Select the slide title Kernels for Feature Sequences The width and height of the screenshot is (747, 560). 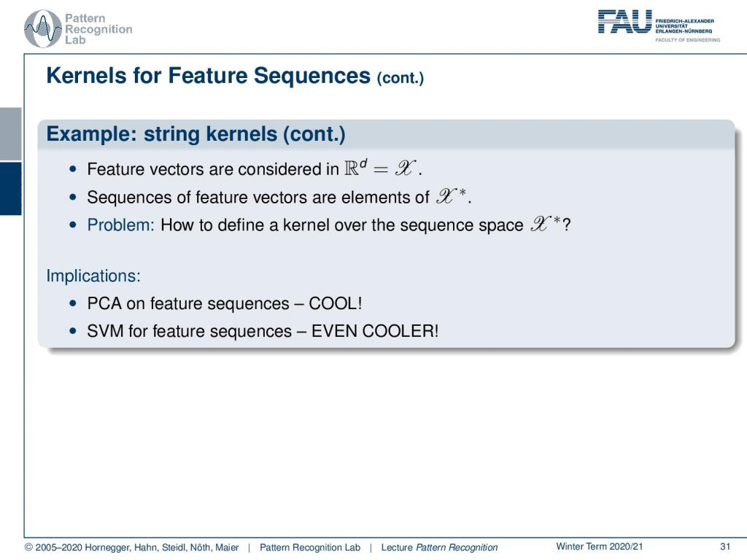coord(208,76)
